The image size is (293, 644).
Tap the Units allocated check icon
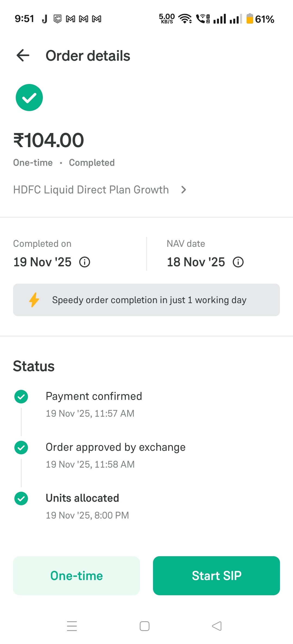click(21, 499)
